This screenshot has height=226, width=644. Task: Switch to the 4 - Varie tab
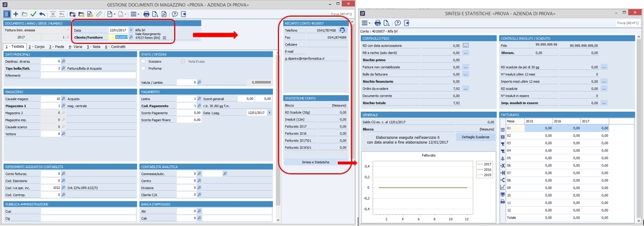tap(75, 47)
